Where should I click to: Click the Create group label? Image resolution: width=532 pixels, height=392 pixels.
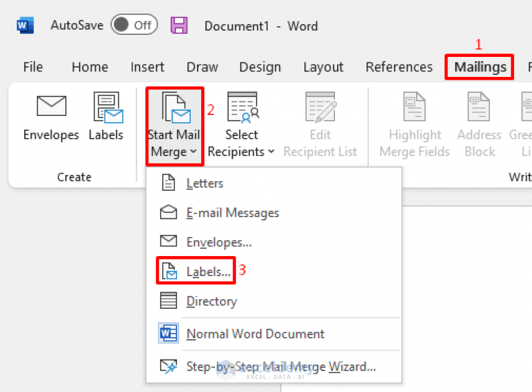[x=74, y=177]
